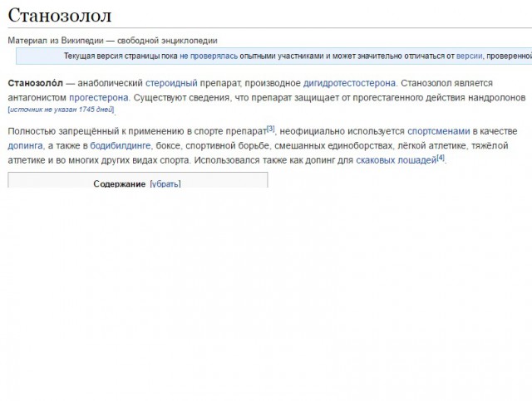532x401 pixels.
Task: Open footnote reference [4]
Action: (441, 158)
